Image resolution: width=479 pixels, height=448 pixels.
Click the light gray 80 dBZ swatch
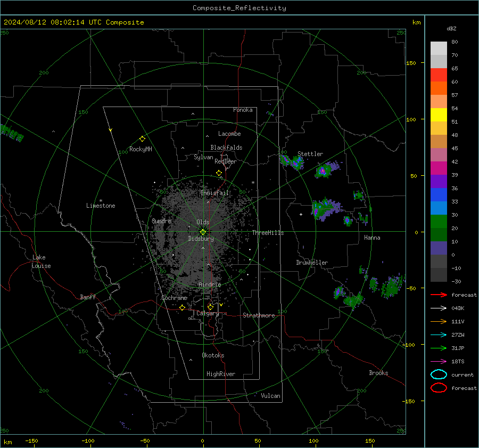(x=439, y=48)
